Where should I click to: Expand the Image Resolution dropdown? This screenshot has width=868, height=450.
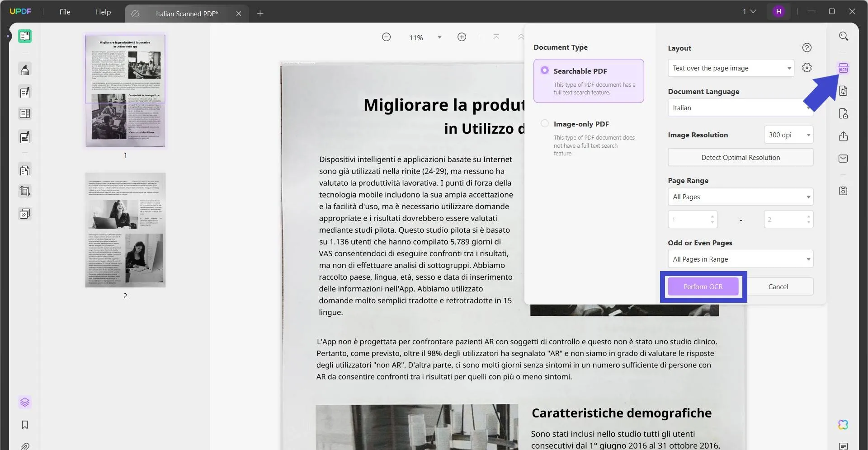tap(788, 135)
